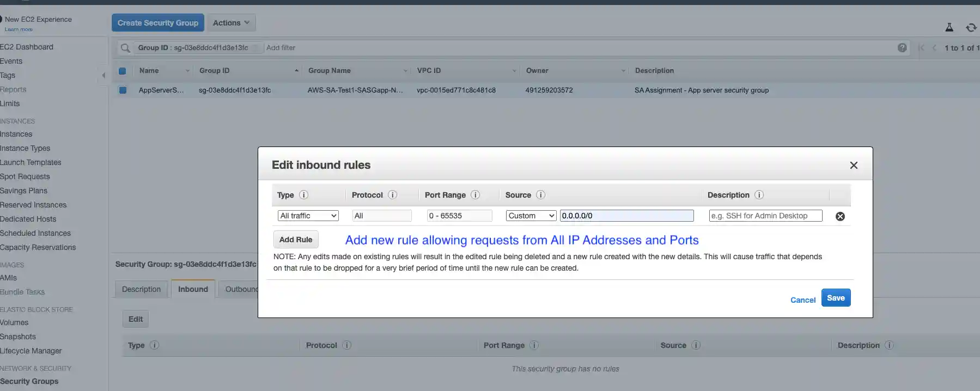This screenshot has height=391, width=980.
Task: Show info for Port Range lower table
Action: (x=534, y=345)
